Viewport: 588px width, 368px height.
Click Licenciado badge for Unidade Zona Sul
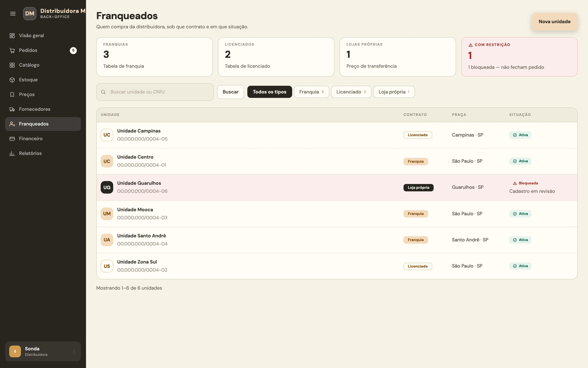[418, 266]
